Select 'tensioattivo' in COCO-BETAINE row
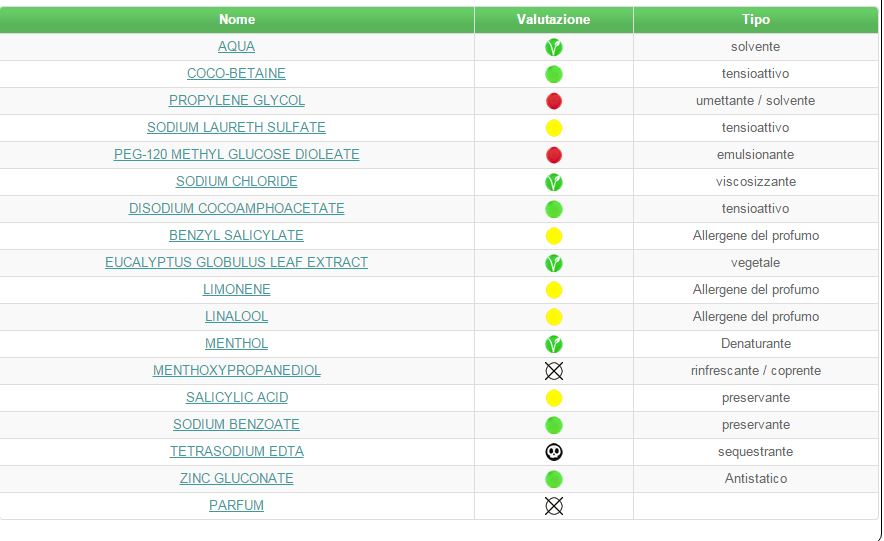 (x=755, y=74)
